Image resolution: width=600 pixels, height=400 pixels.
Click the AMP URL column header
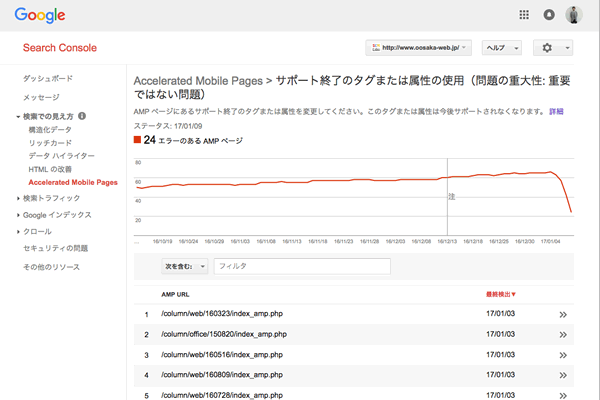coord(175,294)
